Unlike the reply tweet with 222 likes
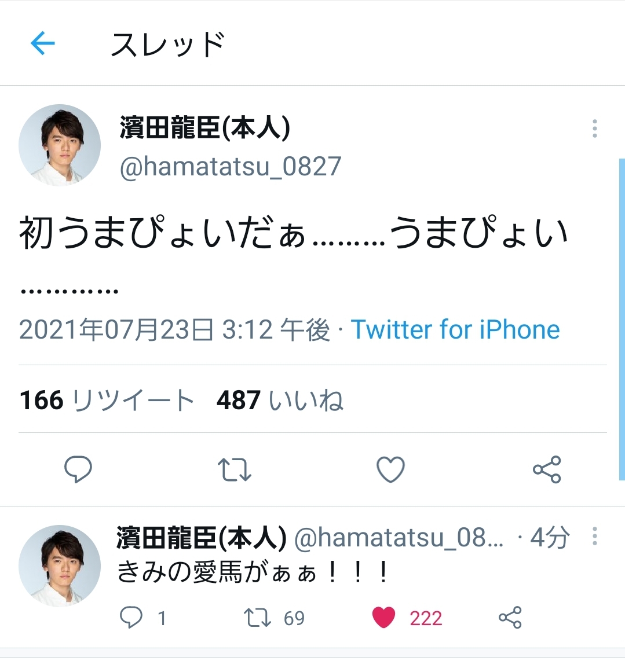 pyautogui.click(x=383, y=618)
